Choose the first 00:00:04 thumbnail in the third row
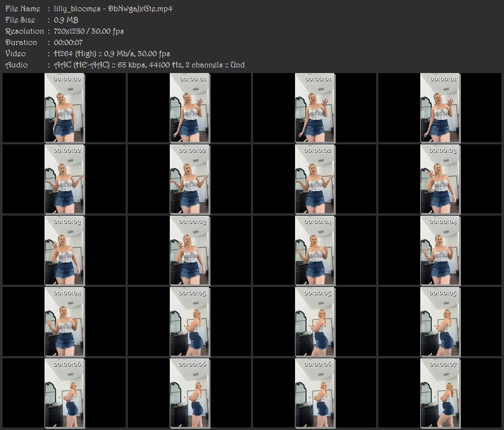 point(315,251)
